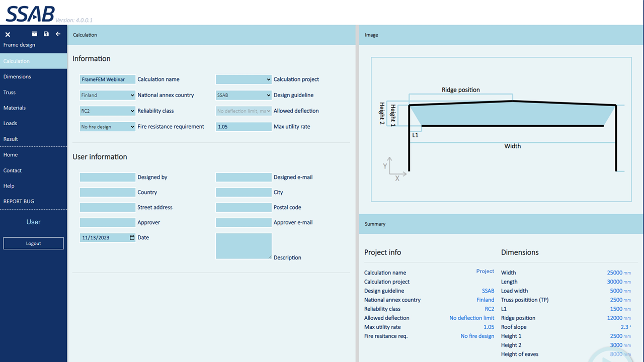Click the City input field
The height and width of the screenshot is (362, 644).
click(244, 193)
